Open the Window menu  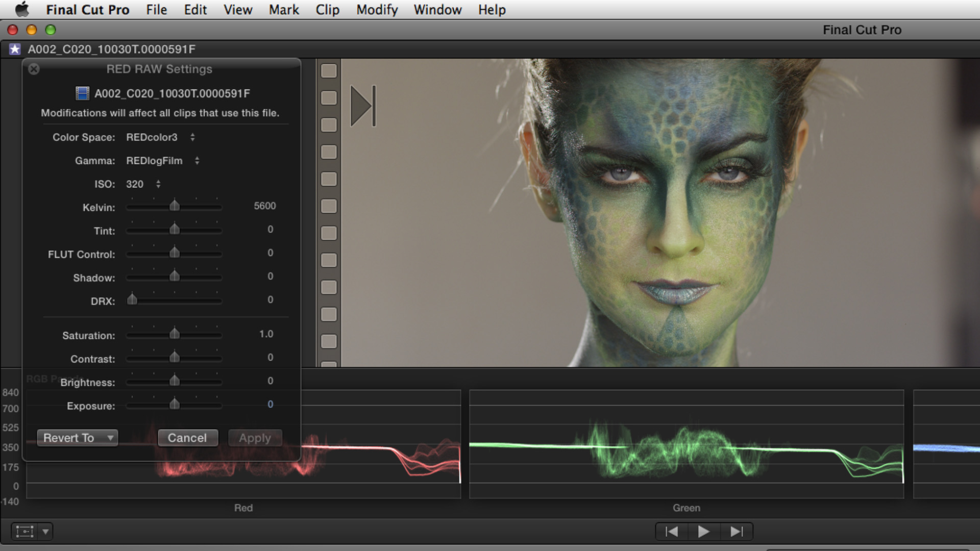[x=437, y=10]
